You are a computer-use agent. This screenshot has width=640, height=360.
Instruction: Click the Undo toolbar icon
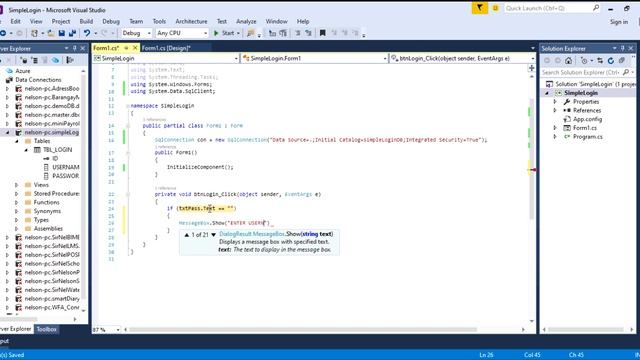point(87,33)
